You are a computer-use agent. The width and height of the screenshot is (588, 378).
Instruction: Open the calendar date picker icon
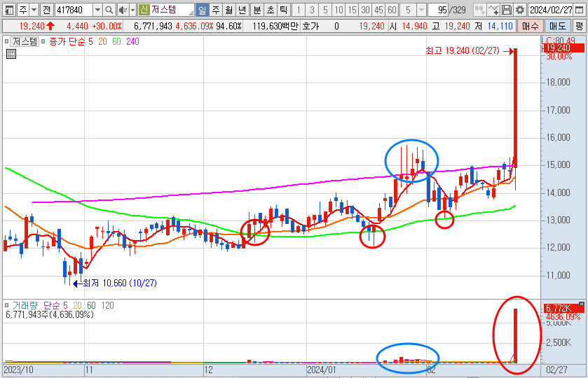coord(579,10)
